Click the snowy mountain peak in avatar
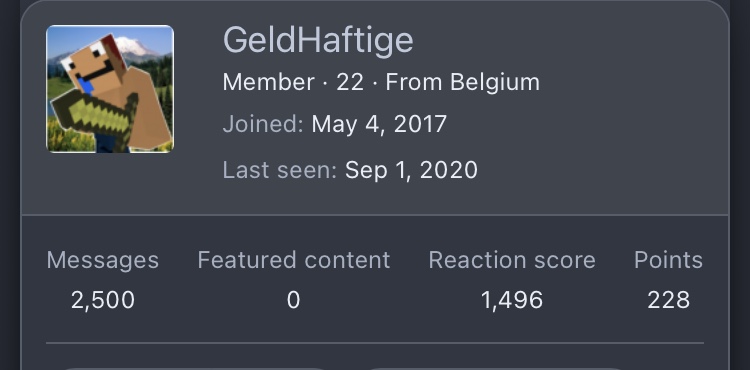The width and height of the screenshot is (750, 370). point(135,47)
